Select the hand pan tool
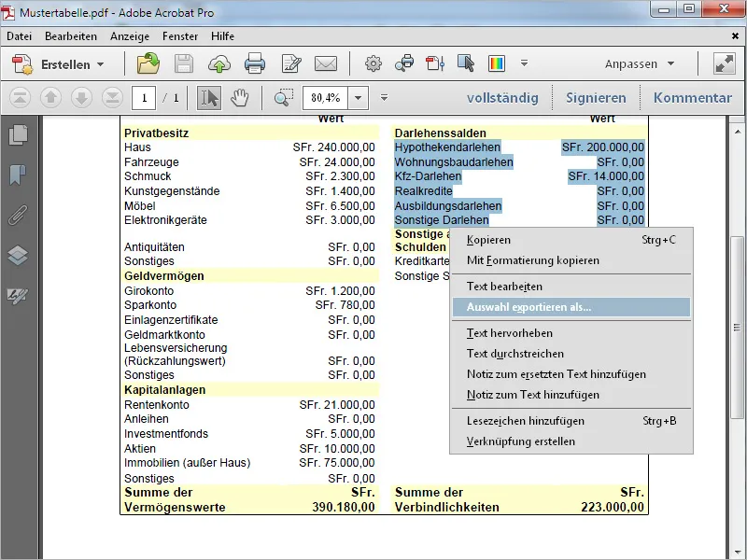 (x=240, y=98)
